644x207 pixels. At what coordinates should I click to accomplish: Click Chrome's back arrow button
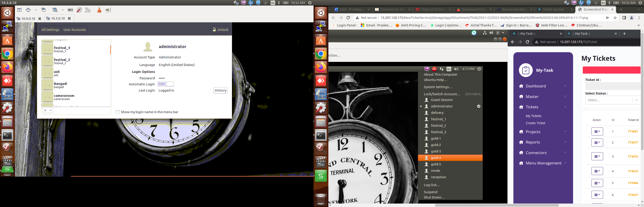(333, 18)
